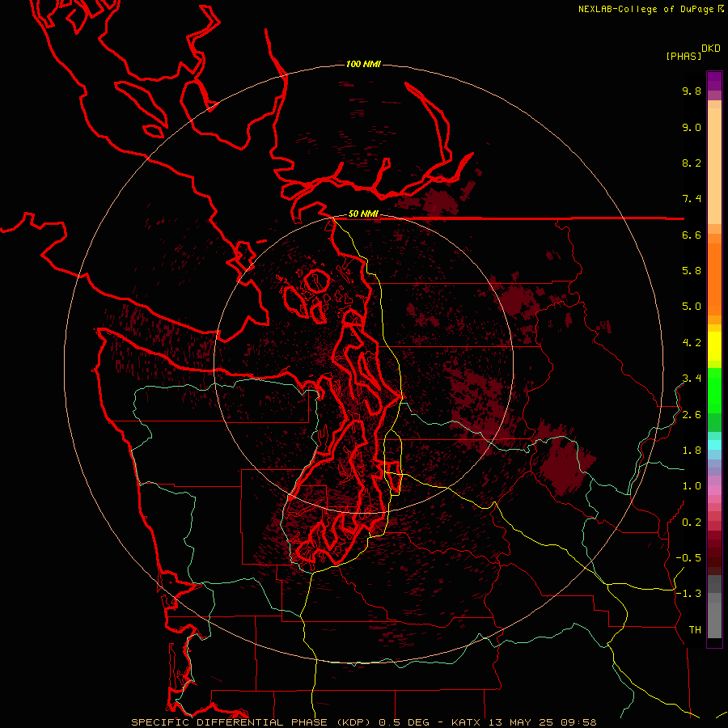Click the yellow swatch in the color bar

click(714, 346)
